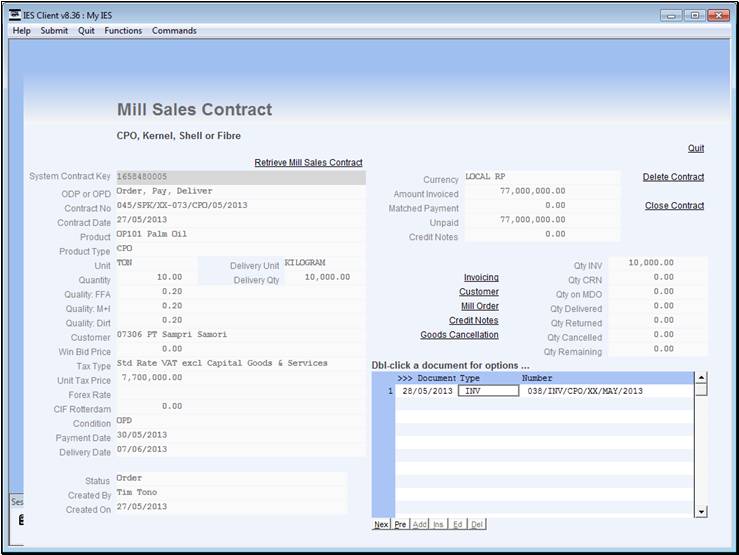Click the Status field showing Order
Viewport: 739px width, 555px height.
(231, 478)
